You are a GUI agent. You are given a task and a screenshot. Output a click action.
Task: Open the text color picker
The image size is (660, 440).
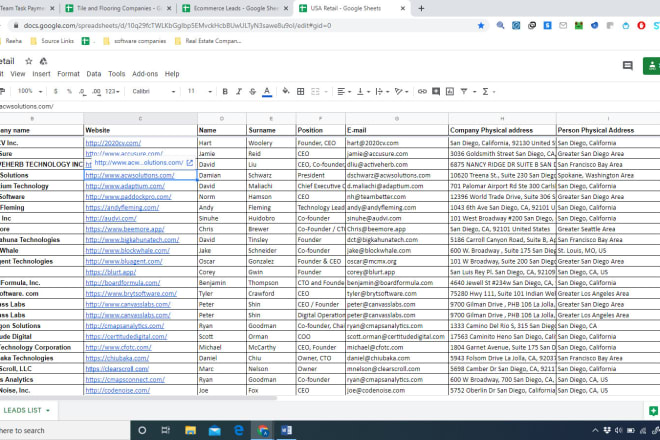coord(267,91)
